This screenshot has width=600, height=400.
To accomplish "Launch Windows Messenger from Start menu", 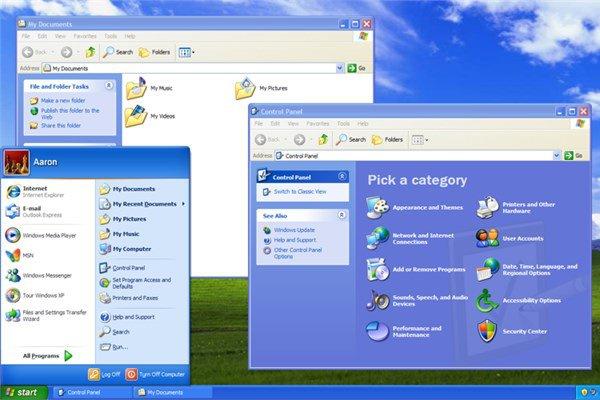I will coord(39,275).
